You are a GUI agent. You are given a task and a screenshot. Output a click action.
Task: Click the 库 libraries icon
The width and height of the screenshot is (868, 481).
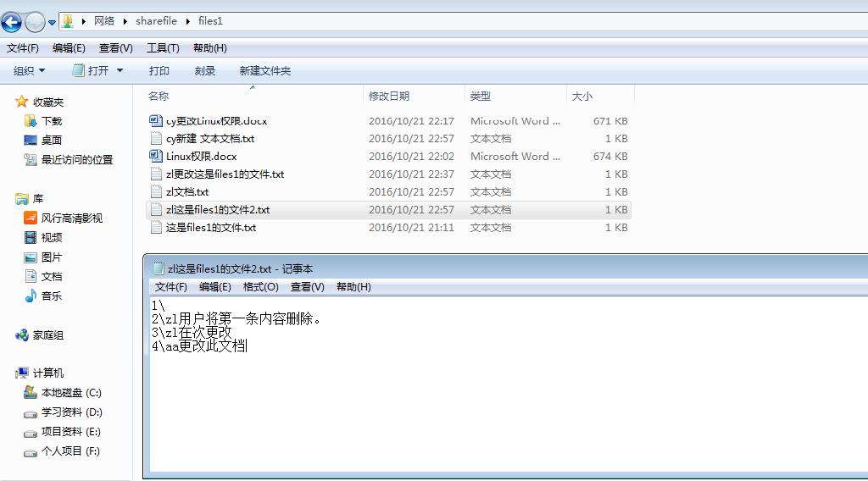coord(21,198)
